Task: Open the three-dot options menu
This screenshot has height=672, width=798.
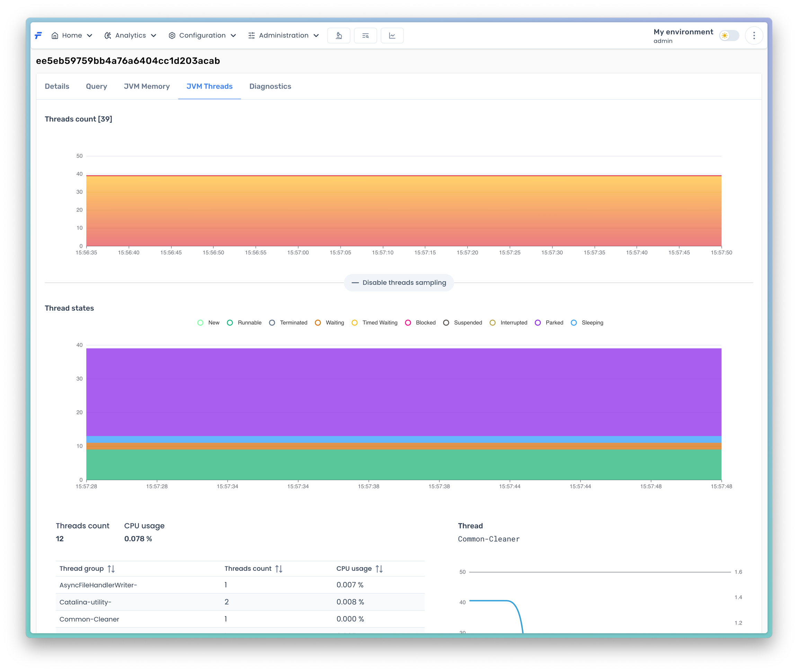Action: point(754,35)
